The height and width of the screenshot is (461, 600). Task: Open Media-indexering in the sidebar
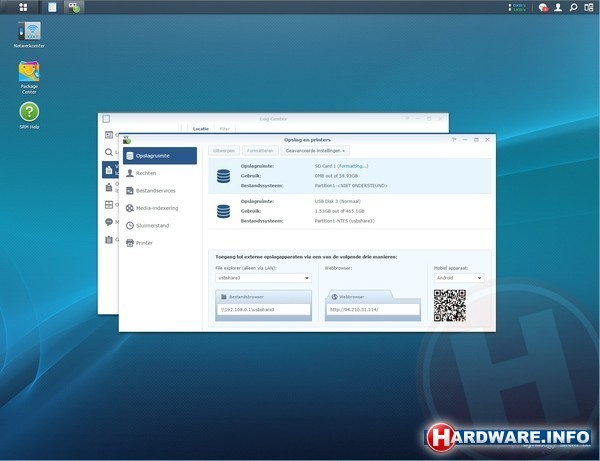(x=160, y=208)
